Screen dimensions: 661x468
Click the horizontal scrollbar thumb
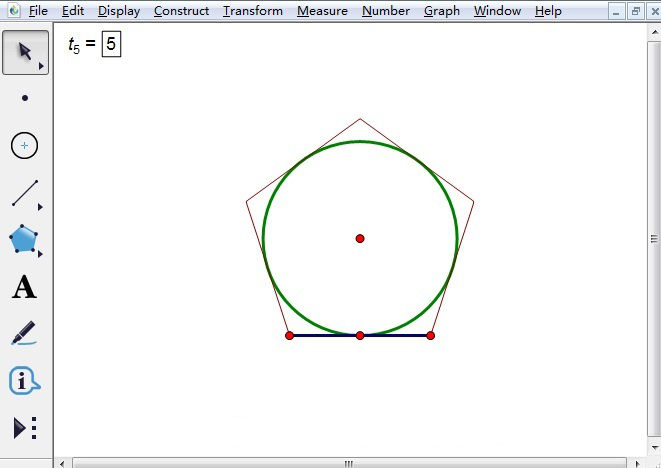[x=348, y=463]
